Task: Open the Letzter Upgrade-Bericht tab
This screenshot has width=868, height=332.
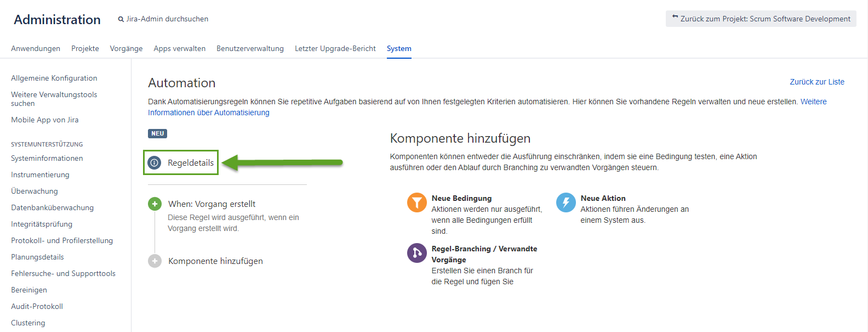Action: 335,48
